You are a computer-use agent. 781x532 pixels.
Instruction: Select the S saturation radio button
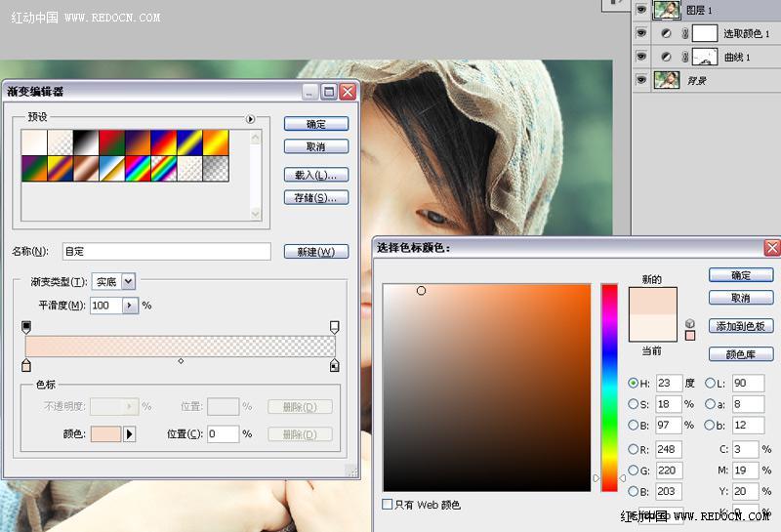633,403
